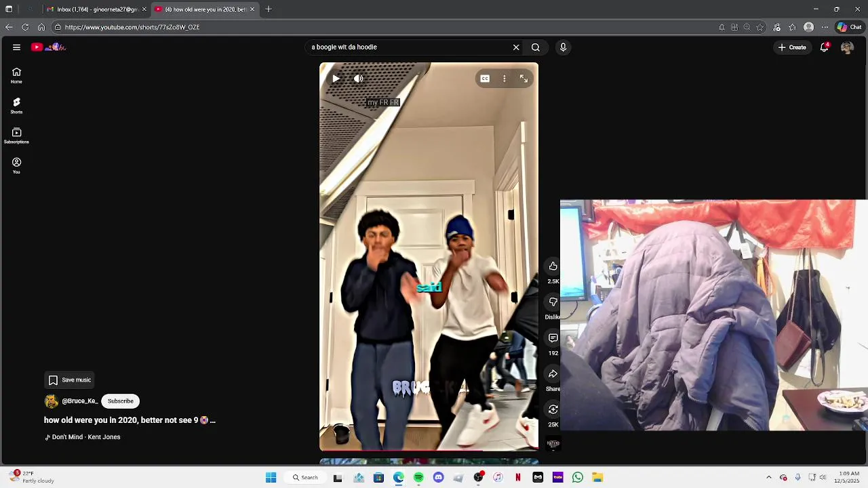Screen dimensions: 868x488
Task: Zoom page with address bar magnifier
Action: [747, 27]
